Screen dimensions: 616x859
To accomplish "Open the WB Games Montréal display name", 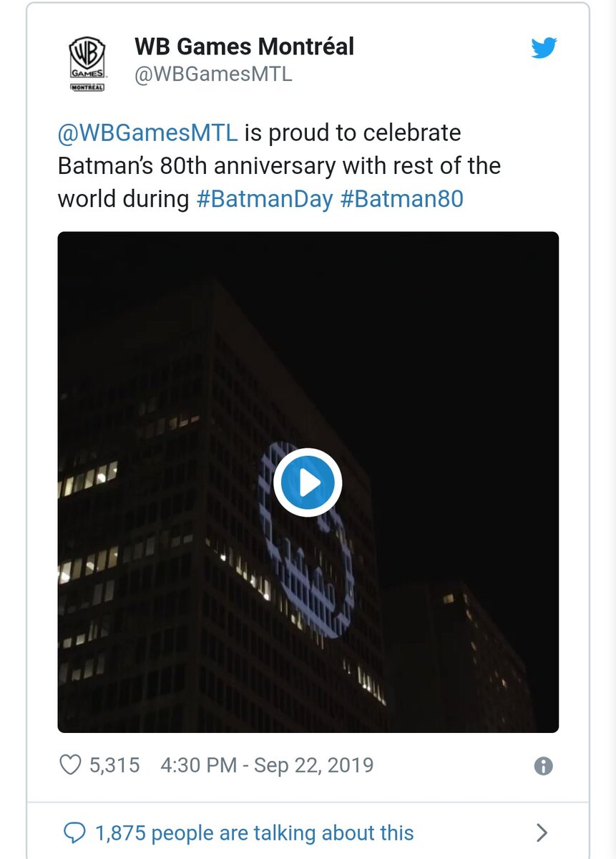I will (244, 47).
